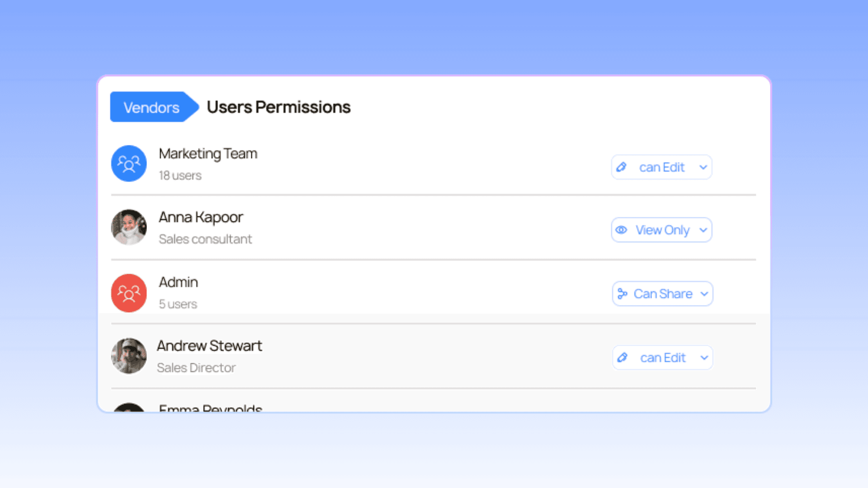Open Andrew Stewart's can Edit dropdown

coord(663,358)
